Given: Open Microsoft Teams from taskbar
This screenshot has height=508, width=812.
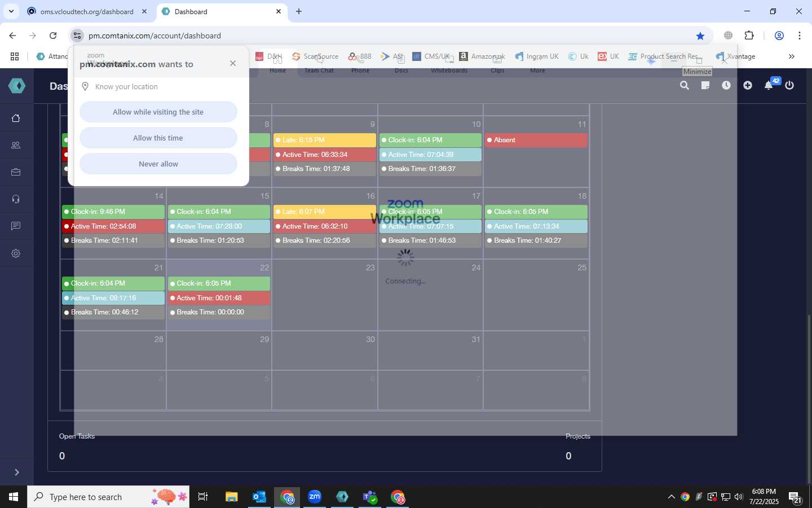Looking at the screenshot, I should click(x=370, y=497).
